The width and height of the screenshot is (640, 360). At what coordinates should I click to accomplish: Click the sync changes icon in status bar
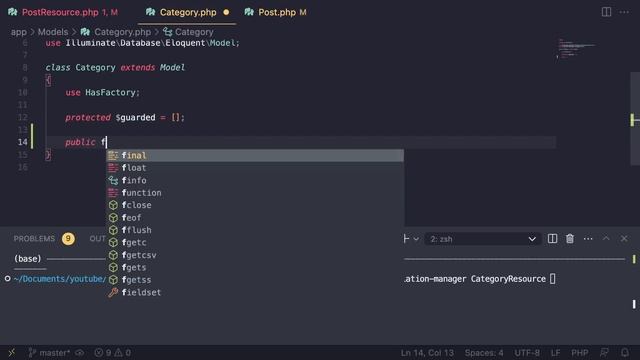pos(80,353)
